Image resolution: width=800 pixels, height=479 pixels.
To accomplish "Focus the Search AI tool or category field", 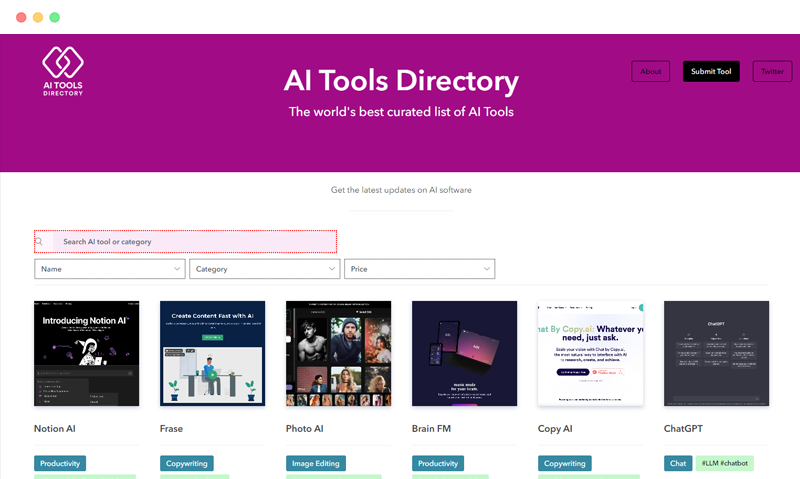I will point(185,242).
